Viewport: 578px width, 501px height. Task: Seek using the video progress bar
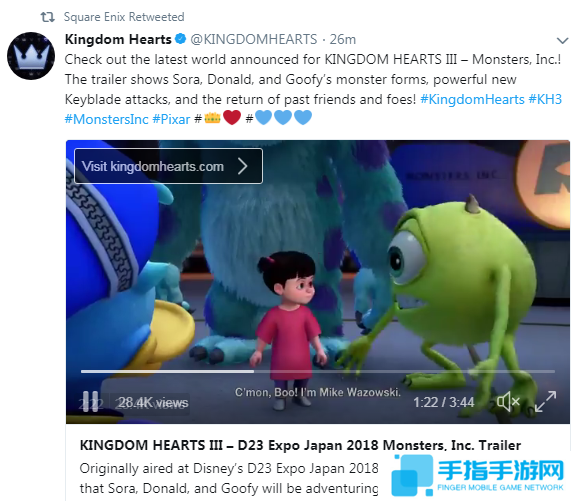[318, 371]
